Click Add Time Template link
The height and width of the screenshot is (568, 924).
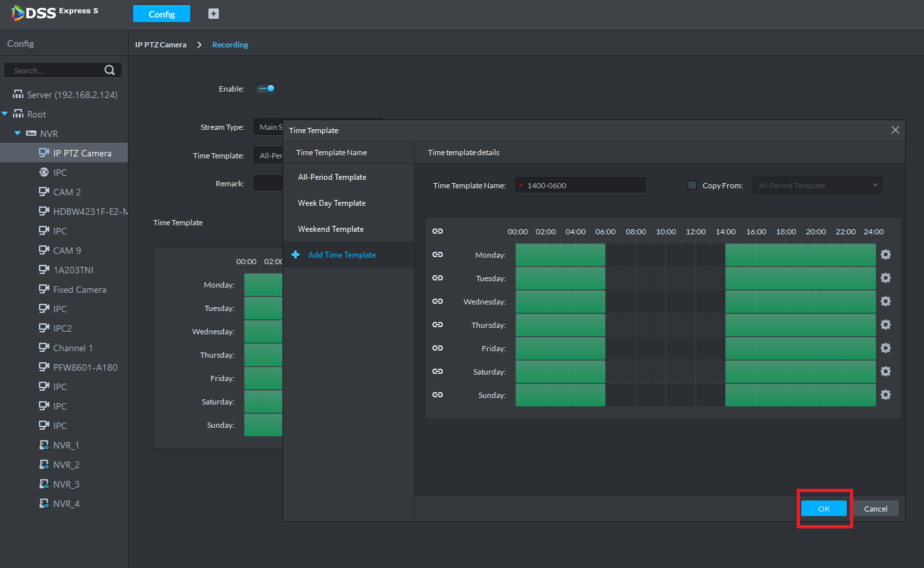(342, 255)
